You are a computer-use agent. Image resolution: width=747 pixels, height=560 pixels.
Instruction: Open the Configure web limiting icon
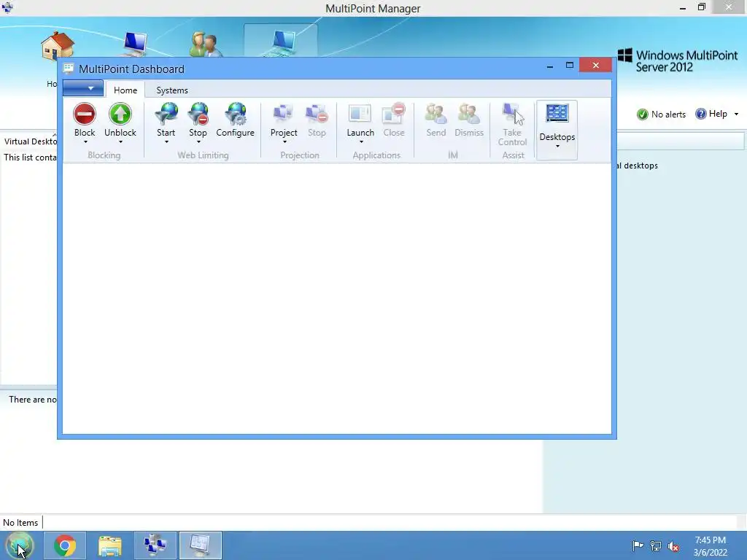[236, 114]
